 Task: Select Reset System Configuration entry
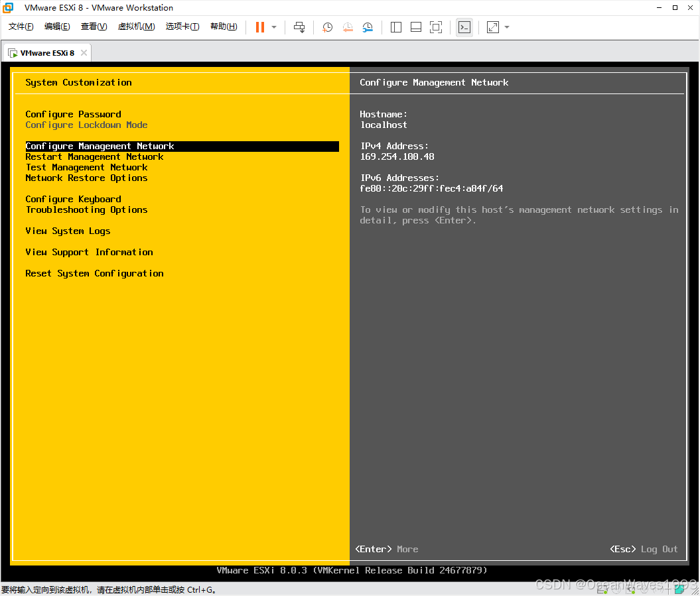94,273
